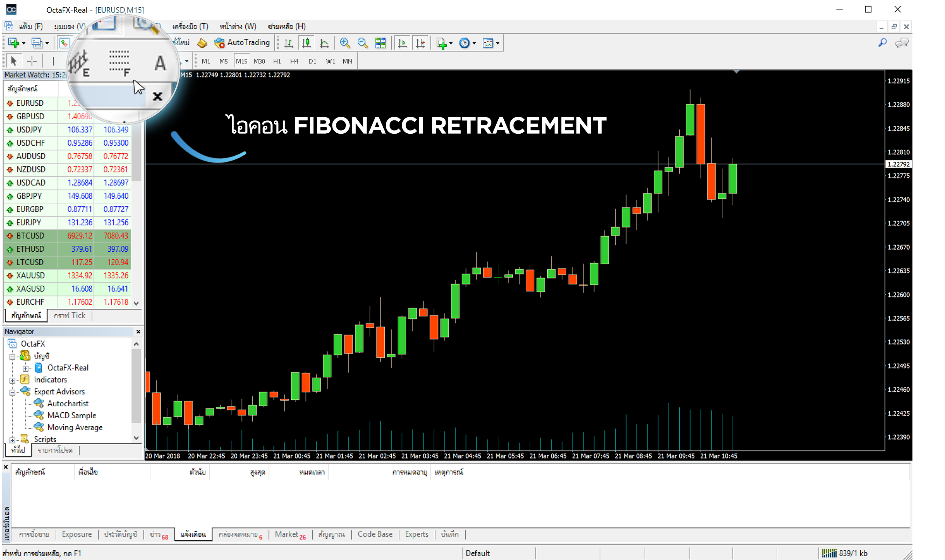Open the Exposure terminal tab
The height and width of the screenshot is (560, 945).
coord(77,534)
